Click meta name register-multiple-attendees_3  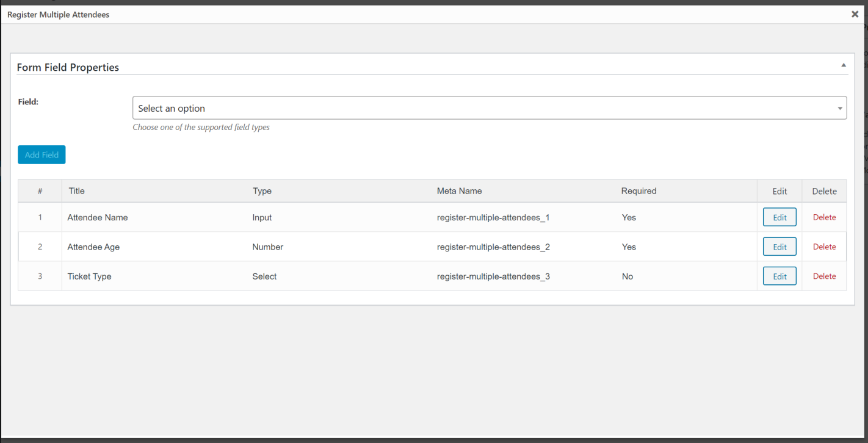coord(493,276)
